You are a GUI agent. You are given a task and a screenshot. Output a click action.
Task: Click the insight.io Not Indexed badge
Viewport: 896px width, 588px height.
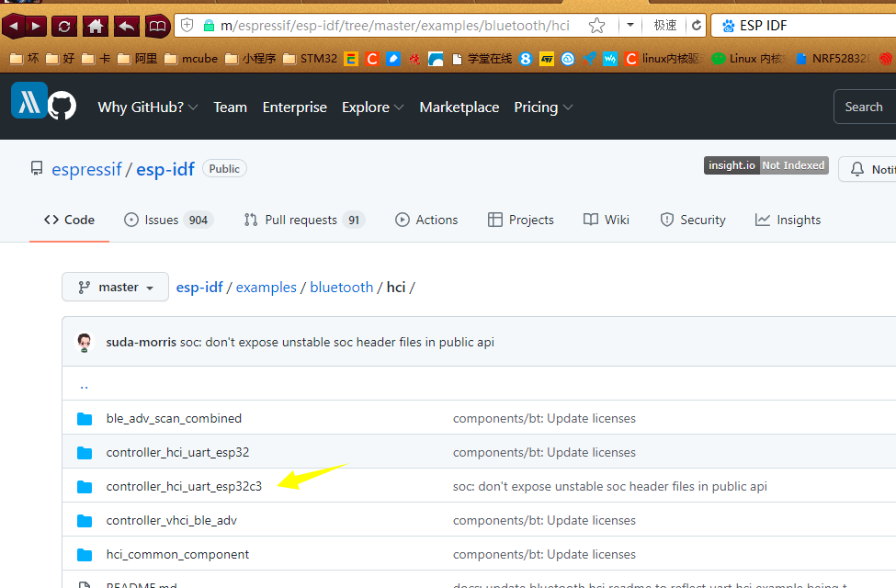(766, 165)
